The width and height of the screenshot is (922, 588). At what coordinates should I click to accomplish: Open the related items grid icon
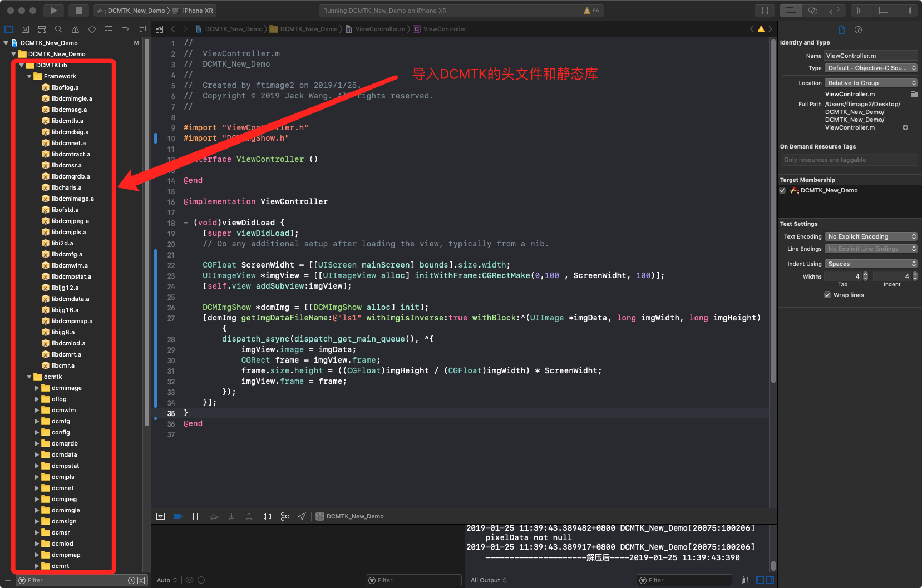coord(160,29)
